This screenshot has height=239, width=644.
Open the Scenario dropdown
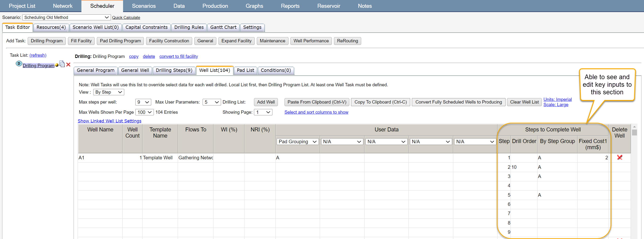[66, 17]
